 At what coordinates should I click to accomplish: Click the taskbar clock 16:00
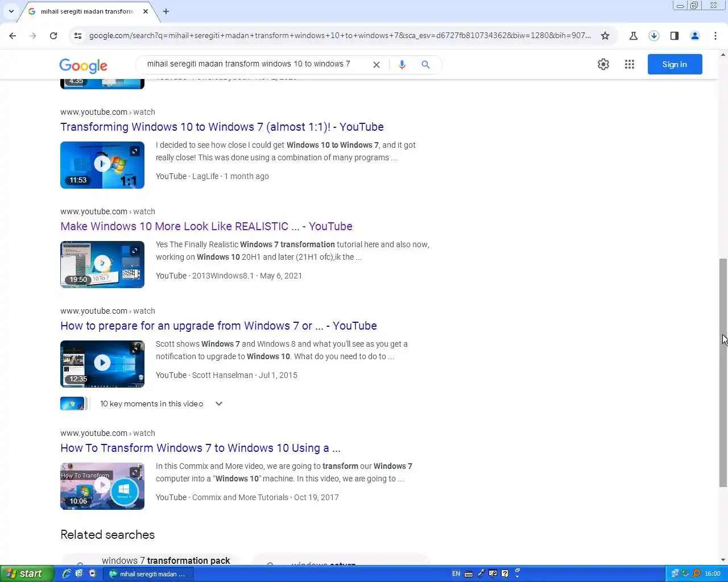[713, 573]
